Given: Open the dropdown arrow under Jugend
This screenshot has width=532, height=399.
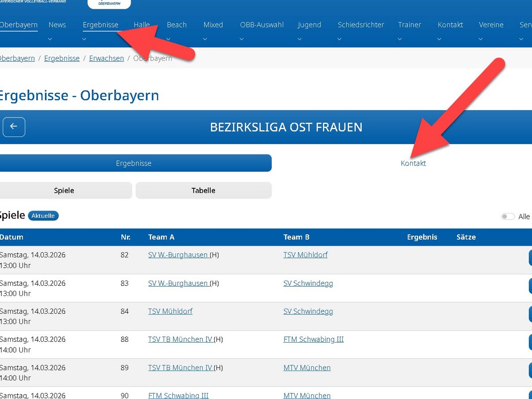Looking at the screenshot, I should point(300,39).
